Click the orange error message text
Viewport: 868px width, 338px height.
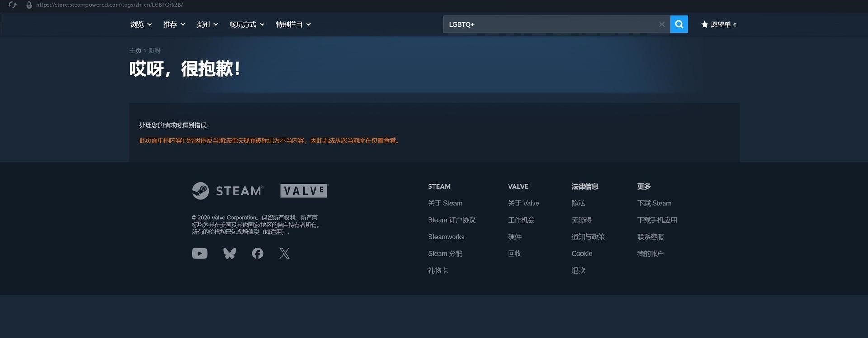tap(270, 141)
